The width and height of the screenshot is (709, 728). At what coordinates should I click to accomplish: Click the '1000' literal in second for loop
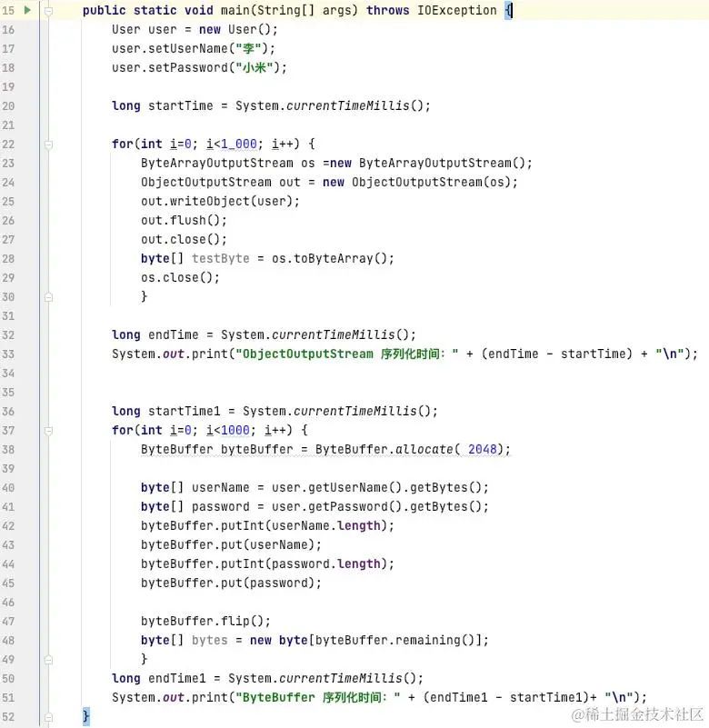(235, 430)
